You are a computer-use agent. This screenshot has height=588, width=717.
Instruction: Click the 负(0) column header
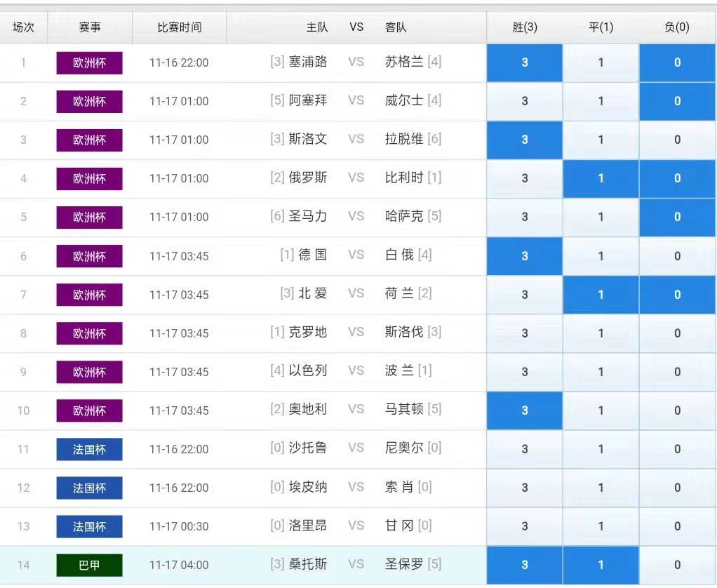(x=677, y=27)
